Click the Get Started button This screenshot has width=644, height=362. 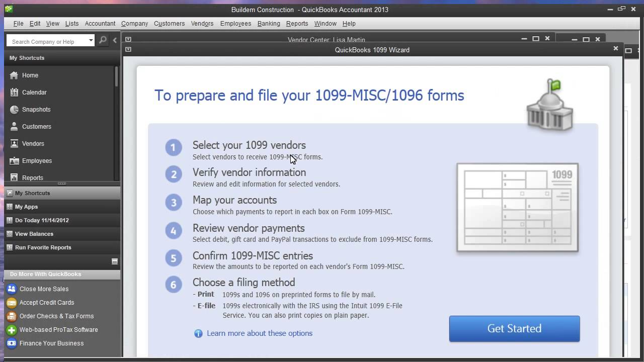[x=514, y=329]
